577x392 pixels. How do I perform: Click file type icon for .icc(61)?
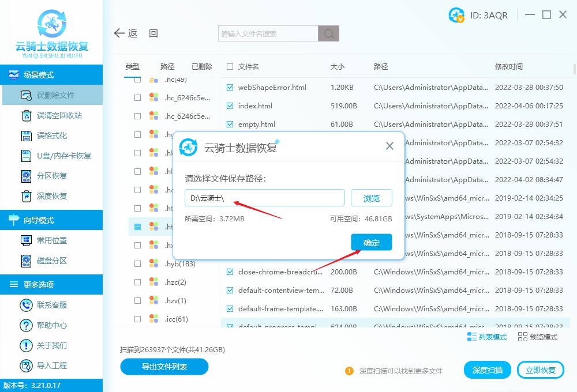point(154,318)
